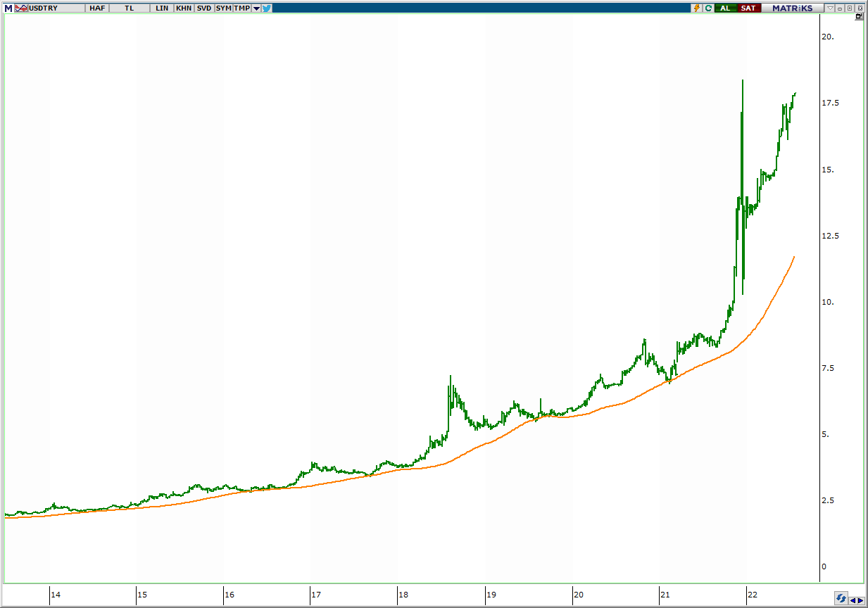The height and width of the screenshot is (608, 868).
Task: Click the TL currency button
Action: click(x=130, y=8)
